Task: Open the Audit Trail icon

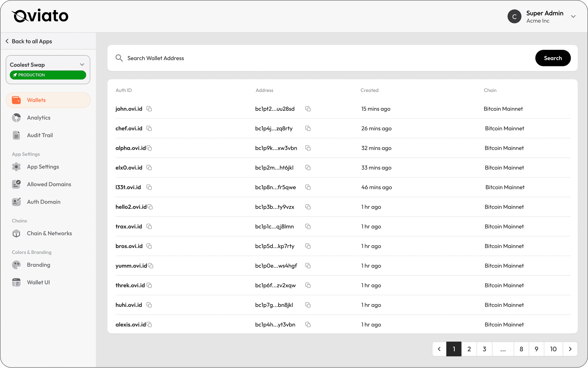Action: 16,135
